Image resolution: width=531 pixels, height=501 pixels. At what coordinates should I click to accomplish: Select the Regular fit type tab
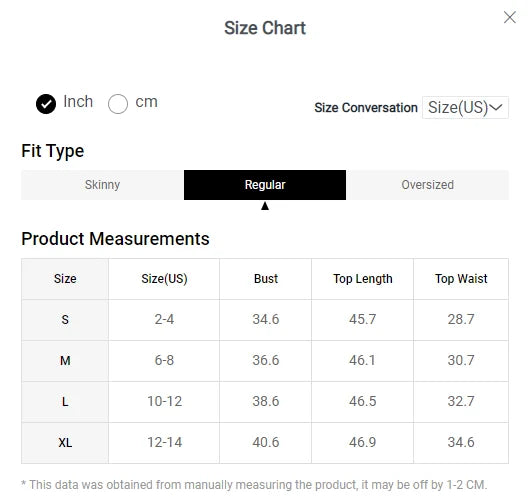tap(265, 185)
